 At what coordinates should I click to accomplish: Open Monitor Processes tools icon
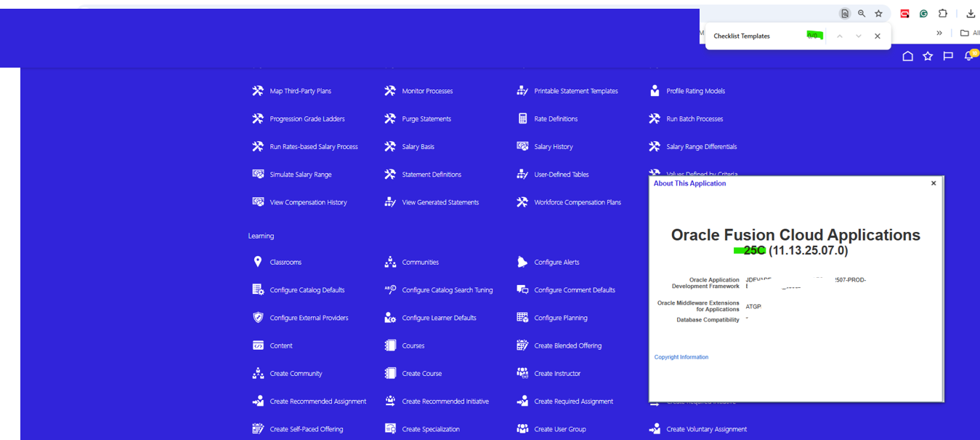[390, 91]
